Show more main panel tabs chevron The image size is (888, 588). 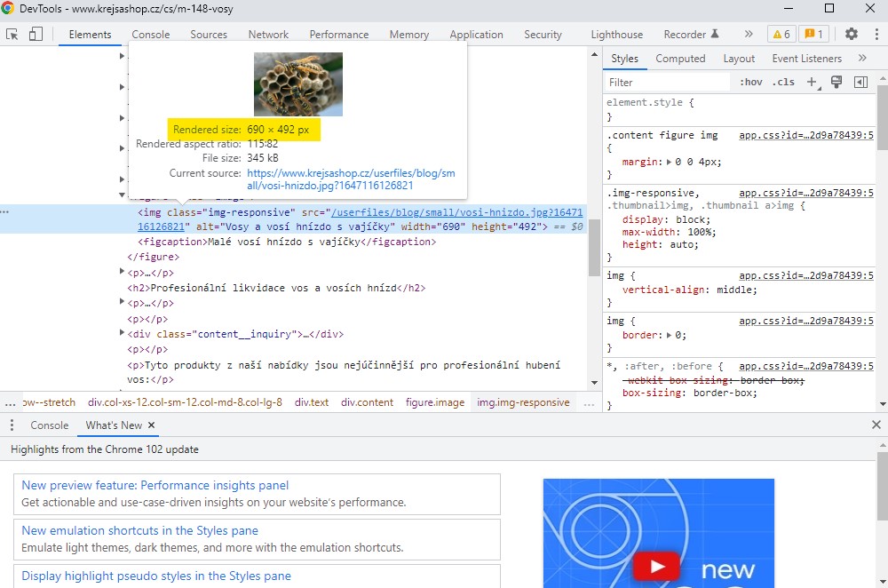[x=749, y=35]
